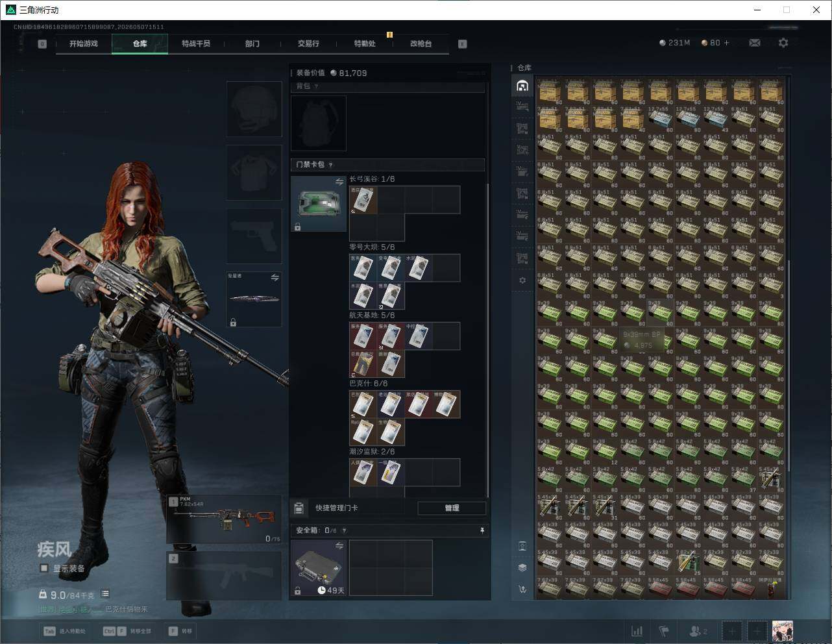Select the green keycard case item
832x644 pixels.
click(319, 204)
